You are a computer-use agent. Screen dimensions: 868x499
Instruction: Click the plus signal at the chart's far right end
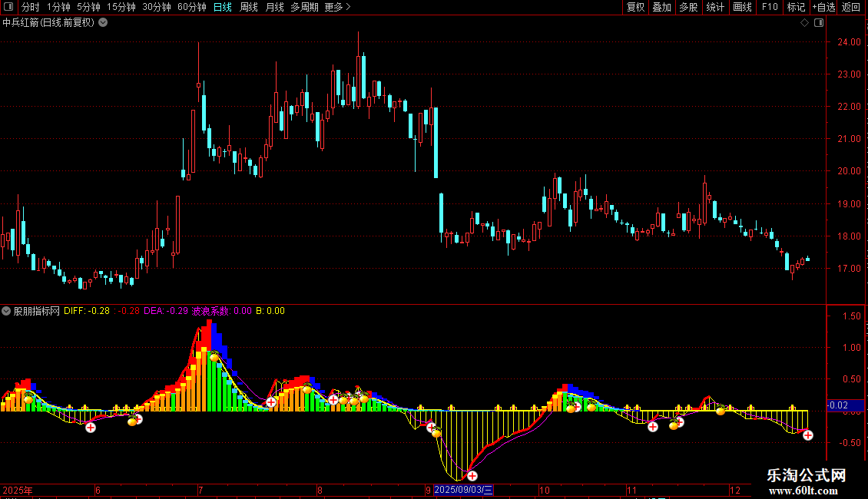pyautogui.click(x=807, y=435)
